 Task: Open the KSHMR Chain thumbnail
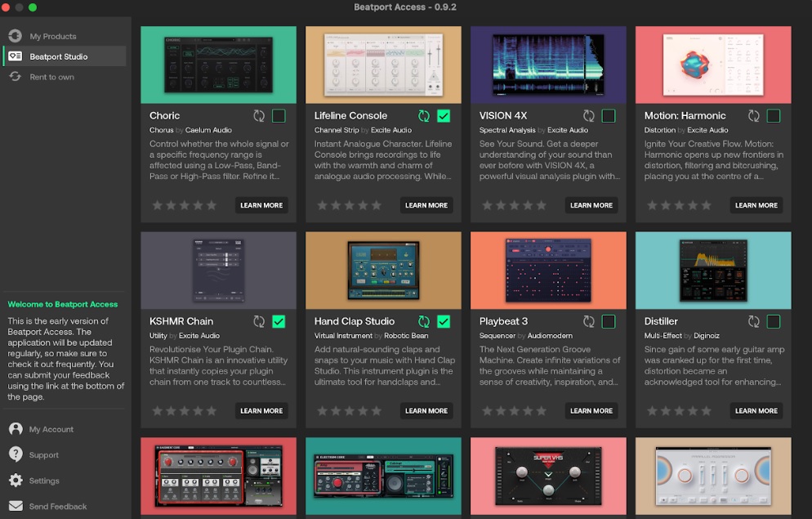219,271
